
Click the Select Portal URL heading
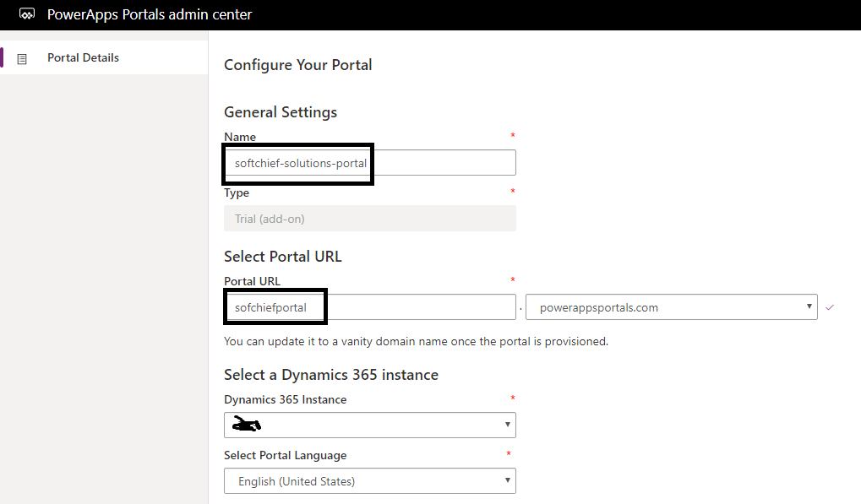tap(282, 257)
